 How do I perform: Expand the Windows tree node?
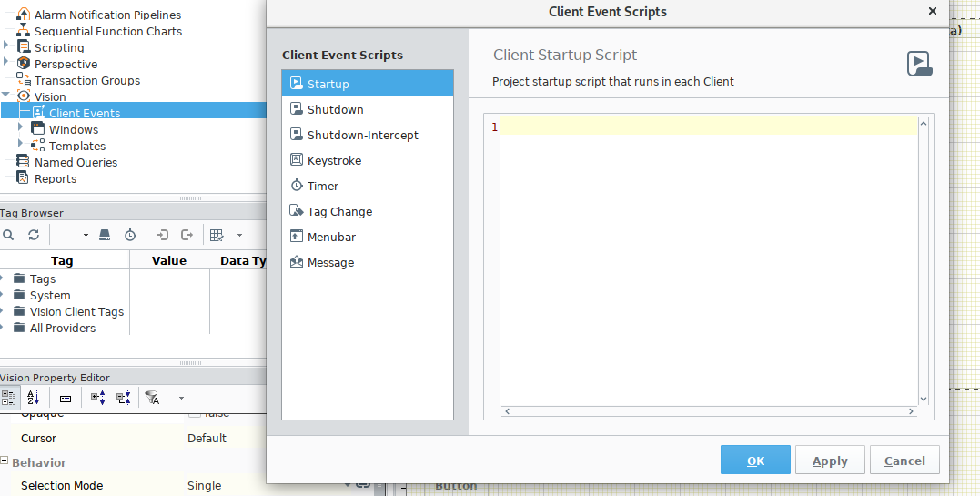tap(21, 127)
